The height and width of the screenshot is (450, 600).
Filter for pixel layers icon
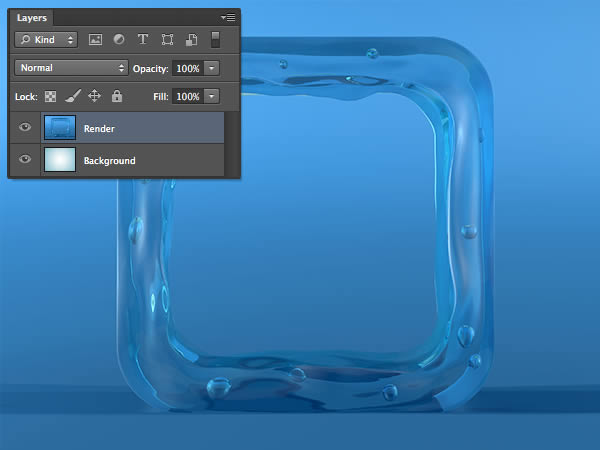pyautogui.click(x=95, y=39)
